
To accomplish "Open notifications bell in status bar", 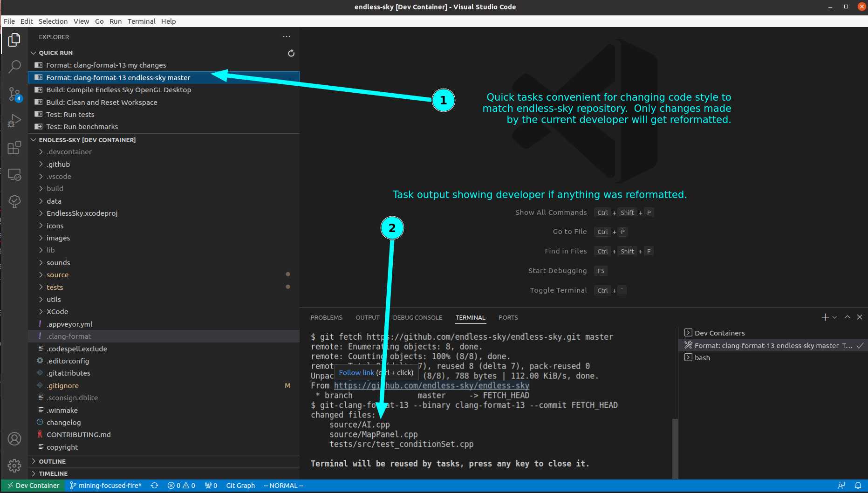I will coord(858,486).
